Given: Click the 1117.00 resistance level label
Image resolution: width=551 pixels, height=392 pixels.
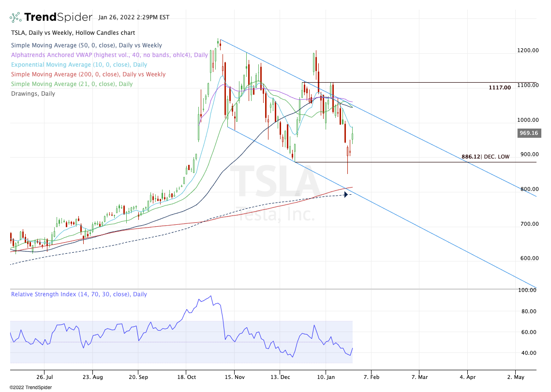Looking at the screenshot, I should 500,87.
